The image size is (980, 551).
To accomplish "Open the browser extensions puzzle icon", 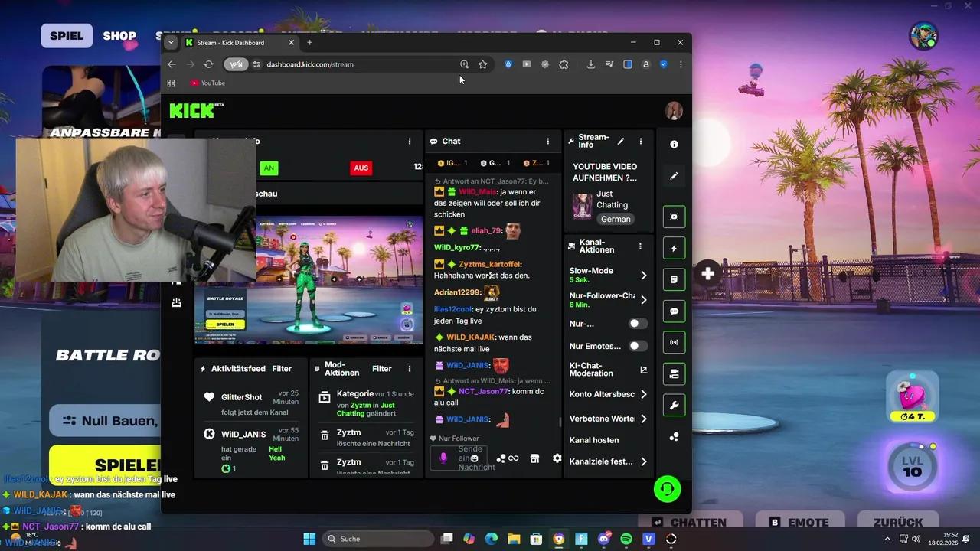I will (x=563, y=64).
